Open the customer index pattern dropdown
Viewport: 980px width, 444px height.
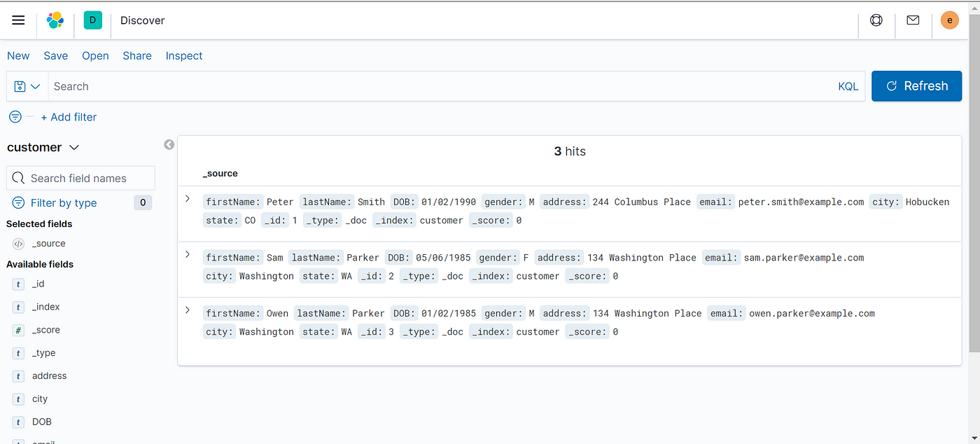(x=43, y=147)
